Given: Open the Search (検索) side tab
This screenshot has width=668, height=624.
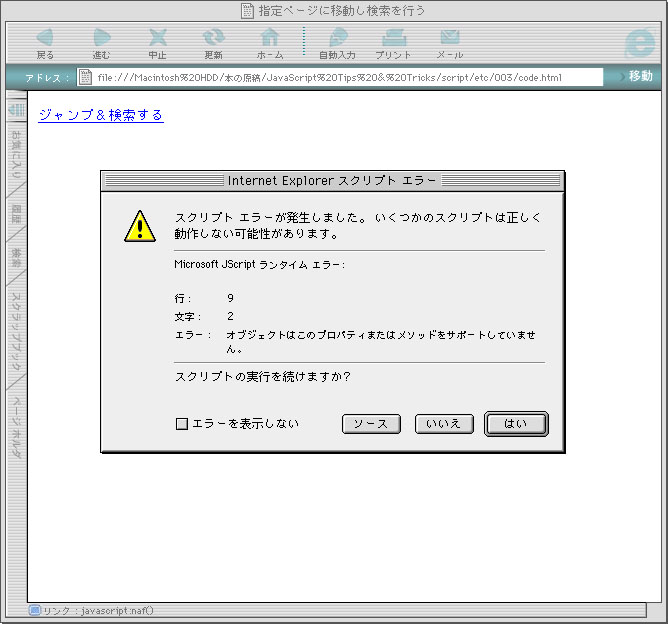Looking at the screenshot, I should pos(16,258).
